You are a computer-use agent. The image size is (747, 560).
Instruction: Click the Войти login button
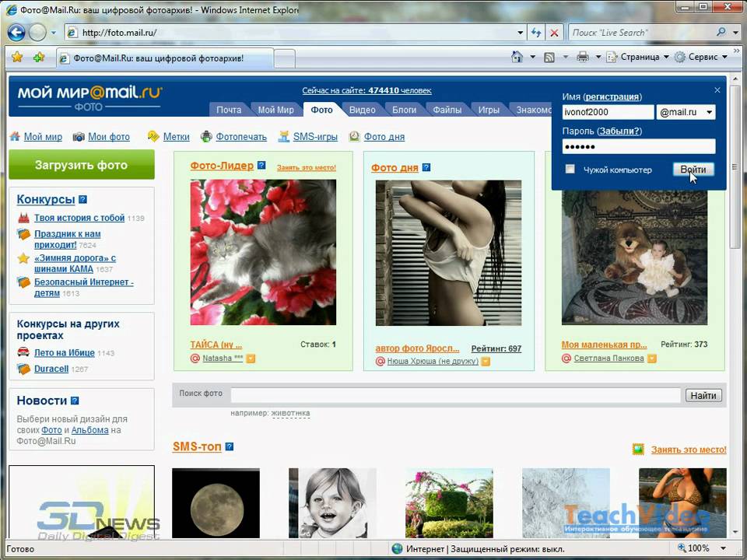tap(693, 169)
